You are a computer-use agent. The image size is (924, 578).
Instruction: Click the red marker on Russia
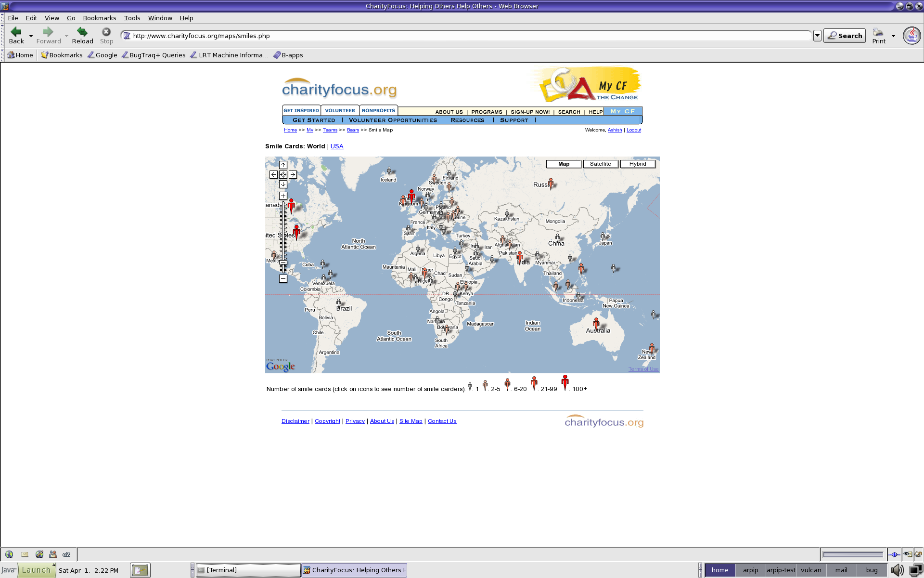click(551, 184)
